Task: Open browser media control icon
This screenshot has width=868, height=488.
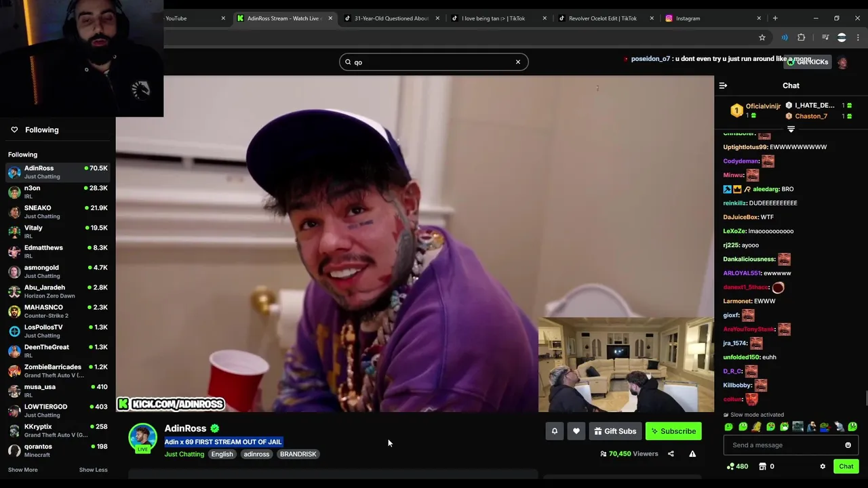Action: tap(825, 37)
